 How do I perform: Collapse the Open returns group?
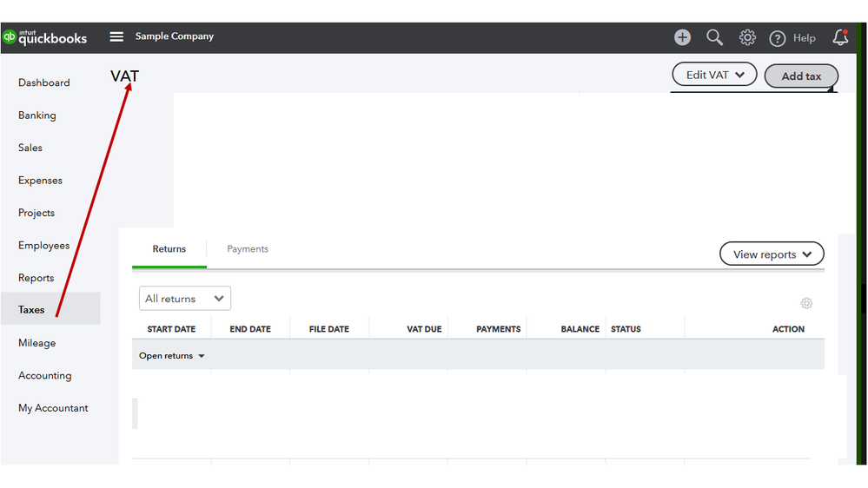coord(172,356)
